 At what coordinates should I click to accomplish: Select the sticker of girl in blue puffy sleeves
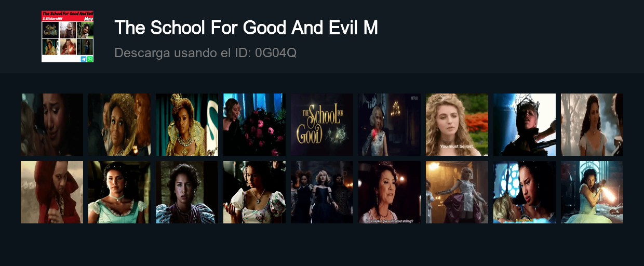coord(187,192)
